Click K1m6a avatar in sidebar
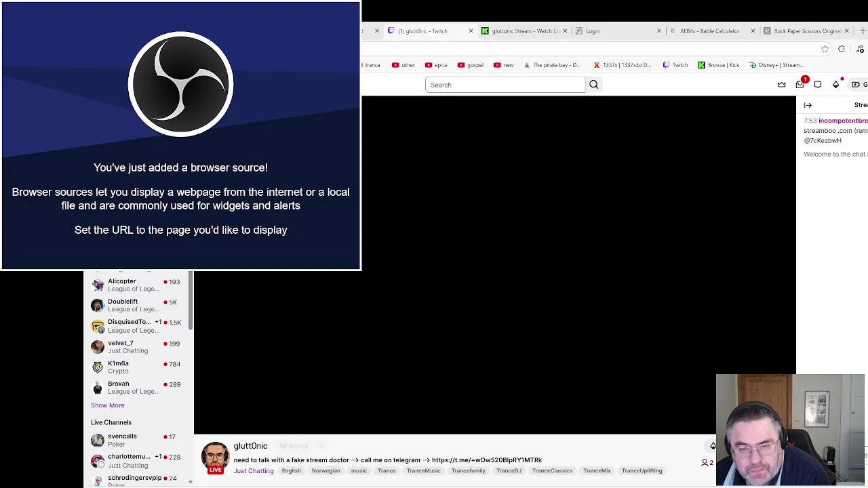 pyautogui.click(x=98, y=367)
